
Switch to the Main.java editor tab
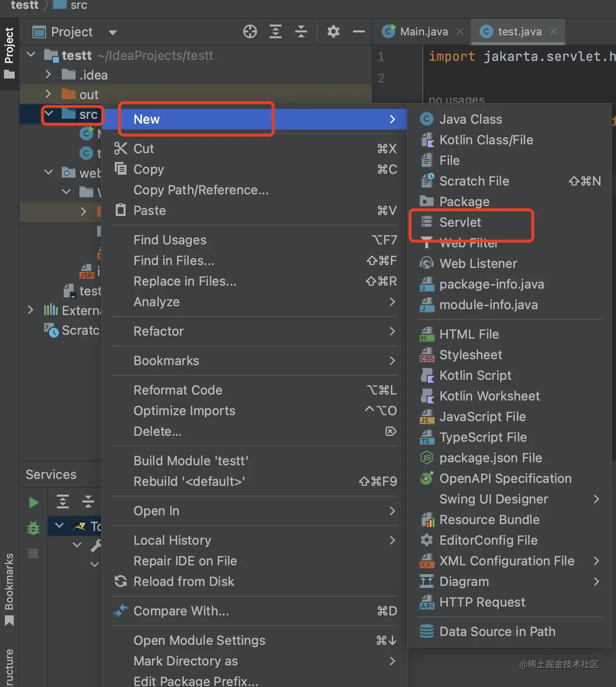click(x=423, y=32)
